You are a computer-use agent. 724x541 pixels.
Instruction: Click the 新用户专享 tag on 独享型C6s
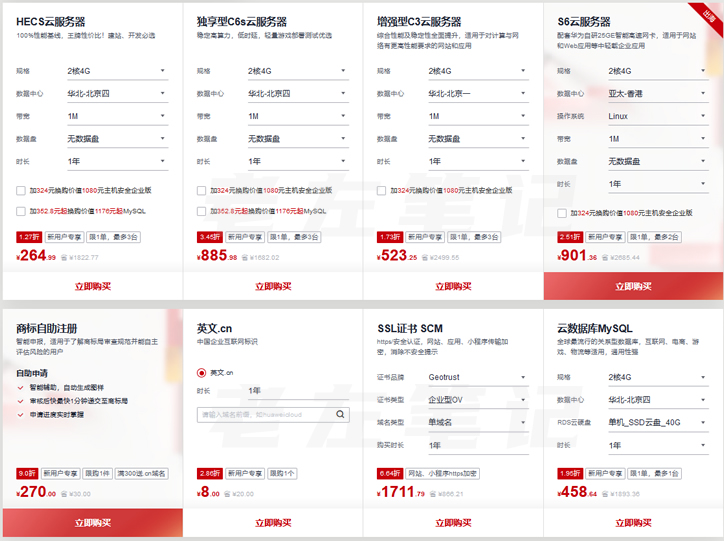(244, 237)
